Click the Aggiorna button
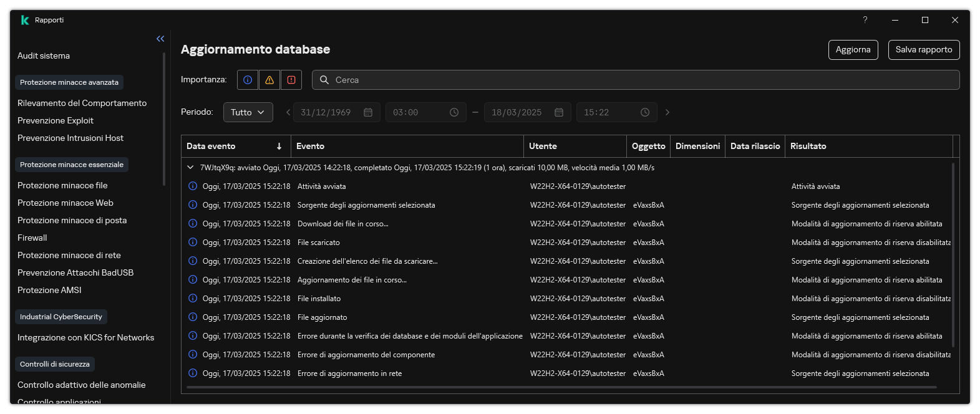The height and width of the screenshot is (414, 980). tap(853, 50)
